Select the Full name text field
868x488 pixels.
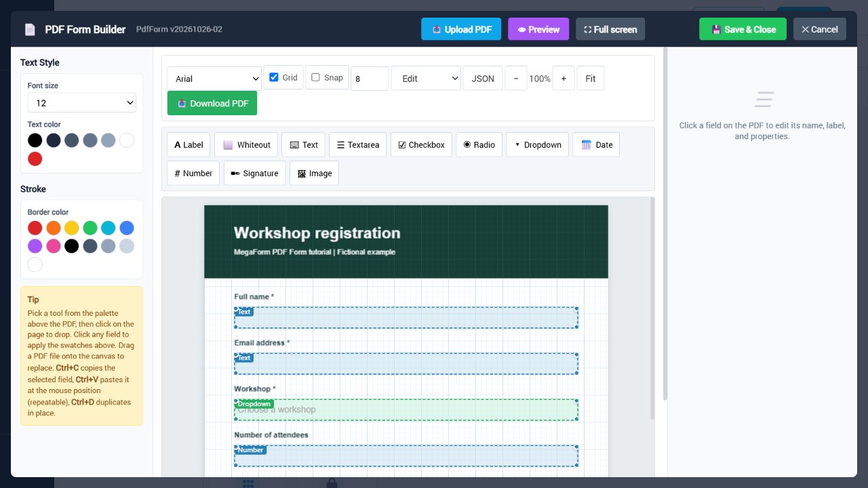406,318
